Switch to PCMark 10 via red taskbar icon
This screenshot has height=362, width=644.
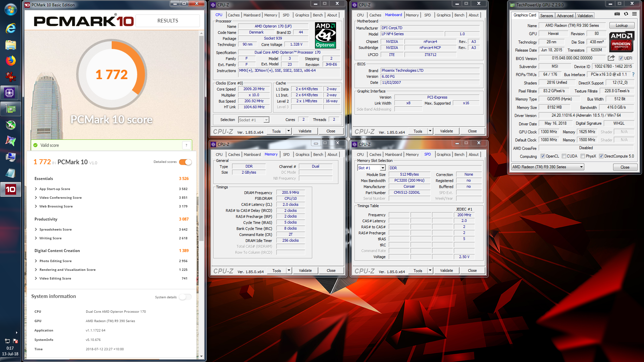click(10, 189)
